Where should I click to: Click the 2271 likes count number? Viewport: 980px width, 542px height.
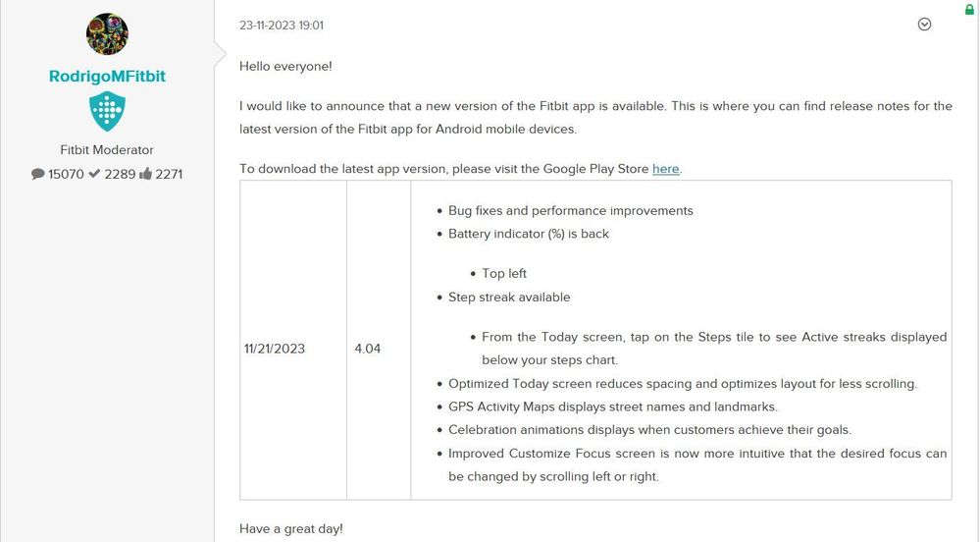pos(169,174)
